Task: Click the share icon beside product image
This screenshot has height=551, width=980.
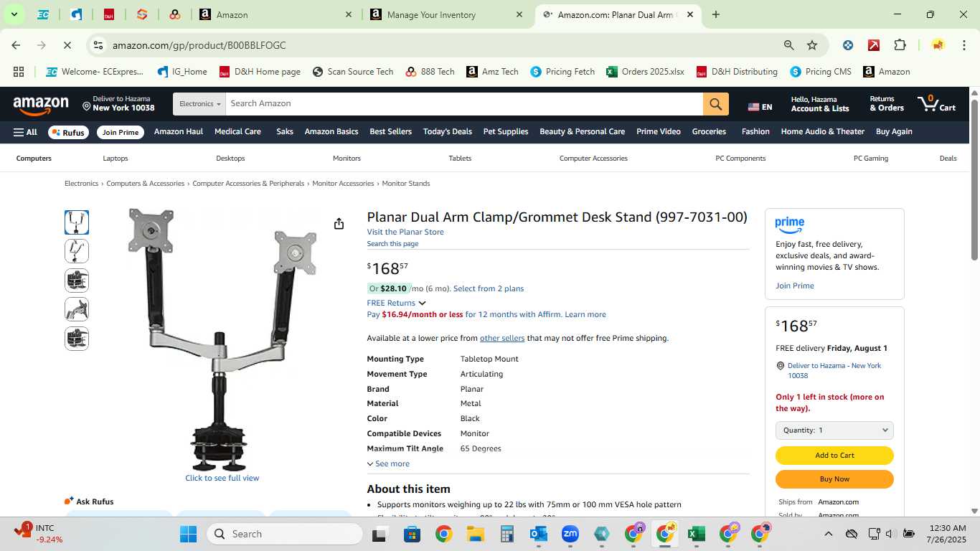Action: point(339,224)
